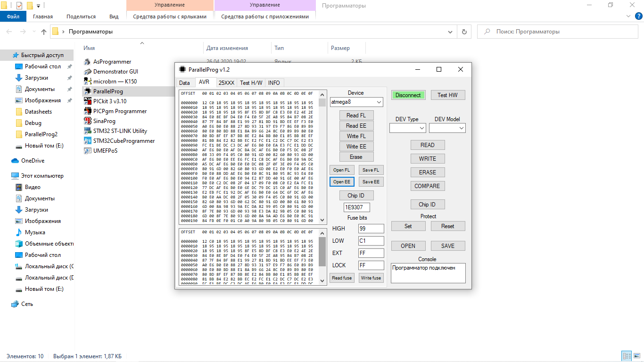
Task: Click the Read fuse button
Action: 342,278
